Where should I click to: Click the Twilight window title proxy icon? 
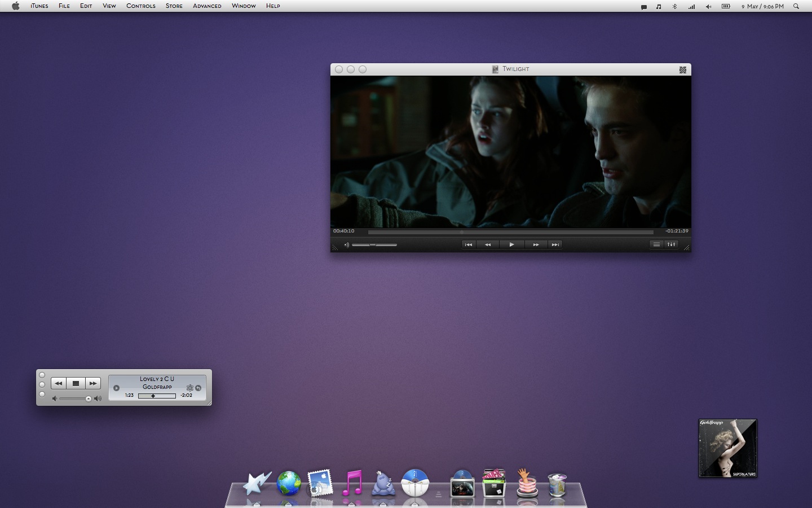coord(495,69)
